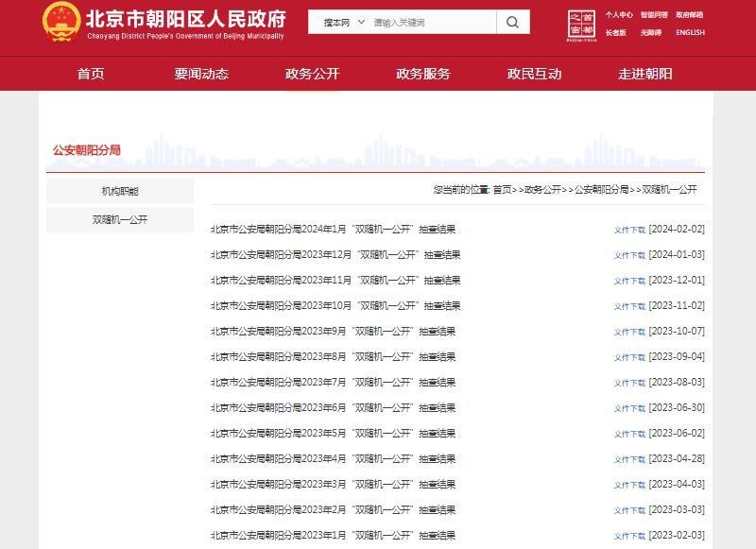
Task: Open the 走进朝阳 navigation item
Action: tap(644, 74)
